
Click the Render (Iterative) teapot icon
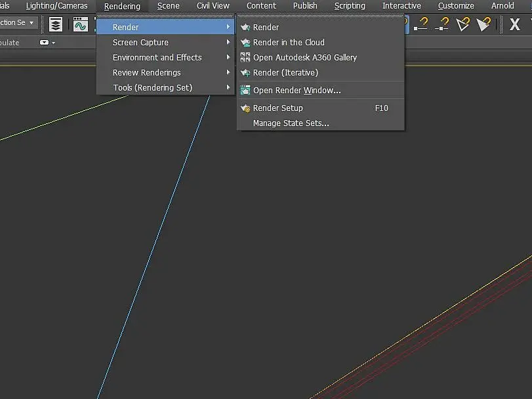(245, 73)
